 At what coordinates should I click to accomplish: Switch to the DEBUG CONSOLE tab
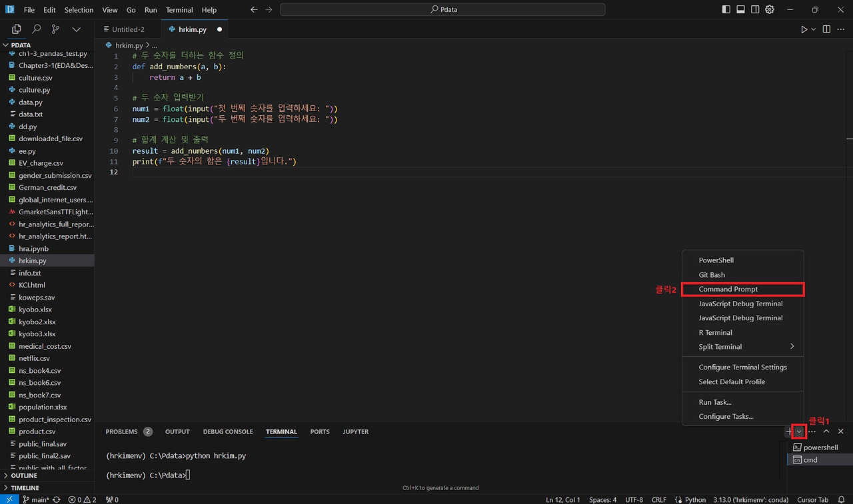click(x=228, y=432)
